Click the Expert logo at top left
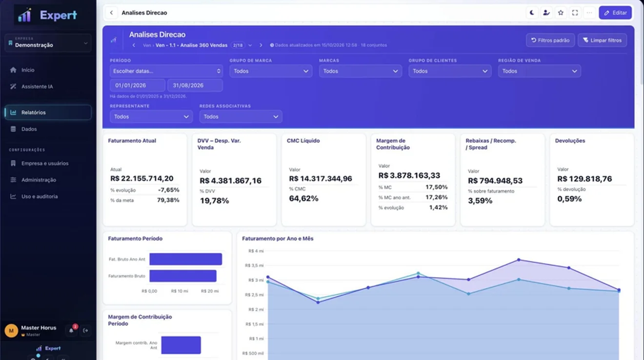This screenshot has height=360, width=644. [47, 15]
